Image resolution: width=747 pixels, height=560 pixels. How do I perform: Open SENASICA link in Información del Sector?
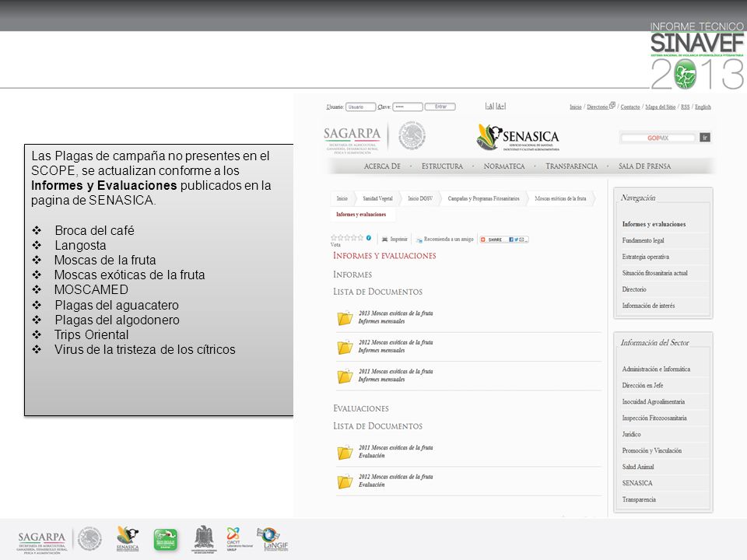click(637, 483)
